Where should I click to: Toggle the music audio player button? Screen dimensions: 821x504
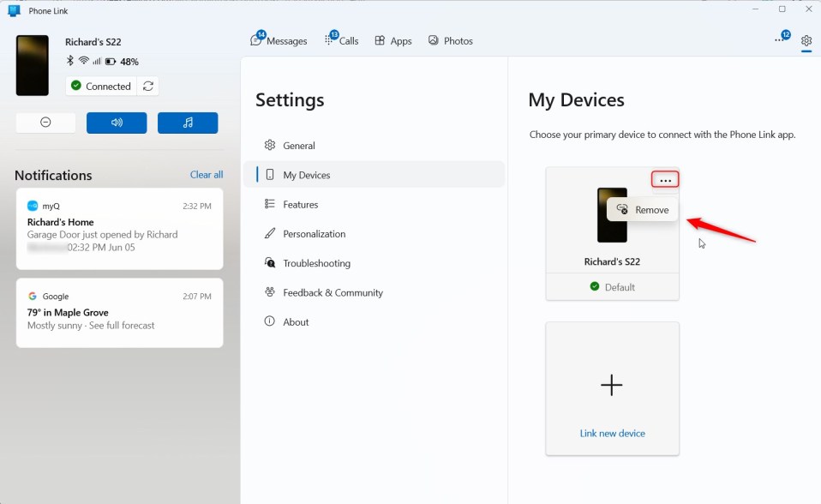[x=188, y=123]
